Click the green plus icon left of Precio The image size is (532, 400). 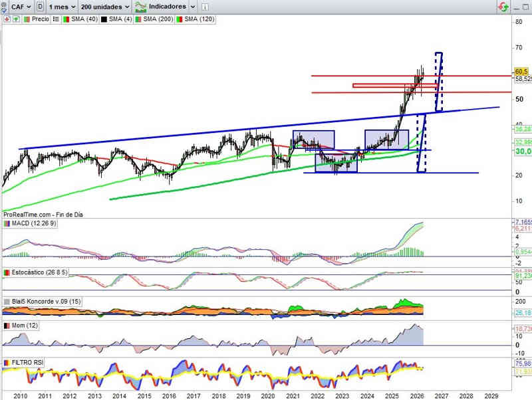tap(16, 19)
